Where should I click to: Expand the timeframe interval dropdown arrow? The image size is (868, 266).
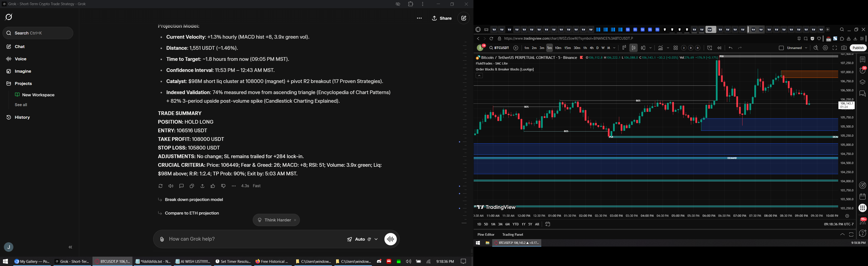(x=615, y=48)
